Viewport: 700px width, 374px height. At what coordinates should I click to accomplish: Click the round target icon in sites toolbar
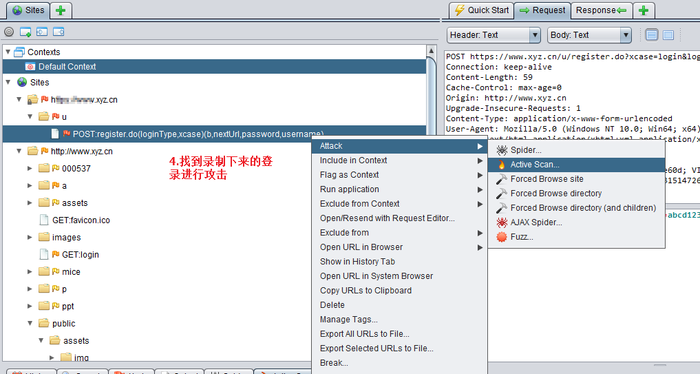[9, 32]
